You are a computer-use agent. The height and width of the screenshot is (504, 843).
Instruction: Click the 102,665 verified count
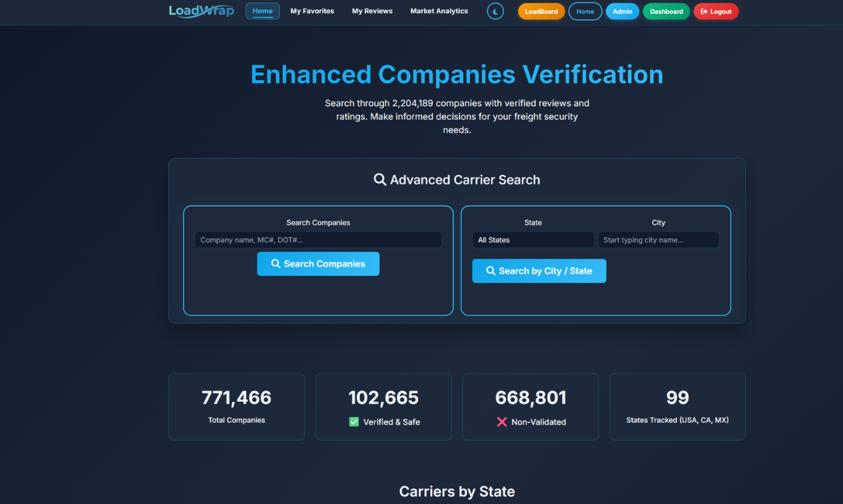[x=384, y=397]
